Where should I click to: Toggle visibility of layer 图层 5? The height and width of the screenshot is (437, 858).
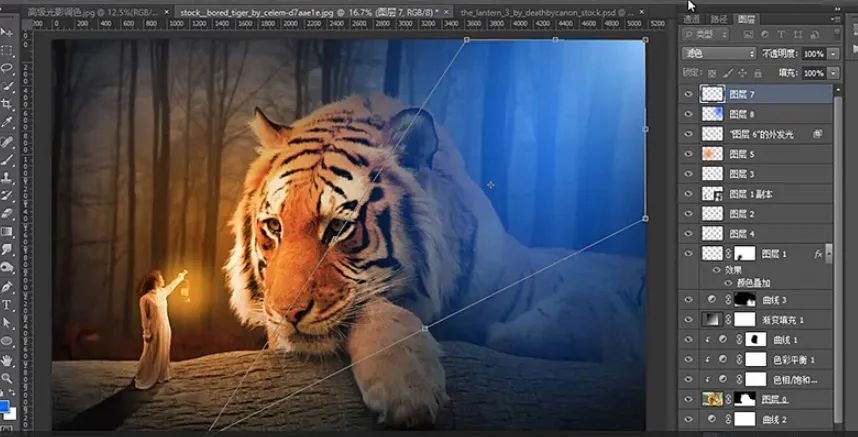688,154
